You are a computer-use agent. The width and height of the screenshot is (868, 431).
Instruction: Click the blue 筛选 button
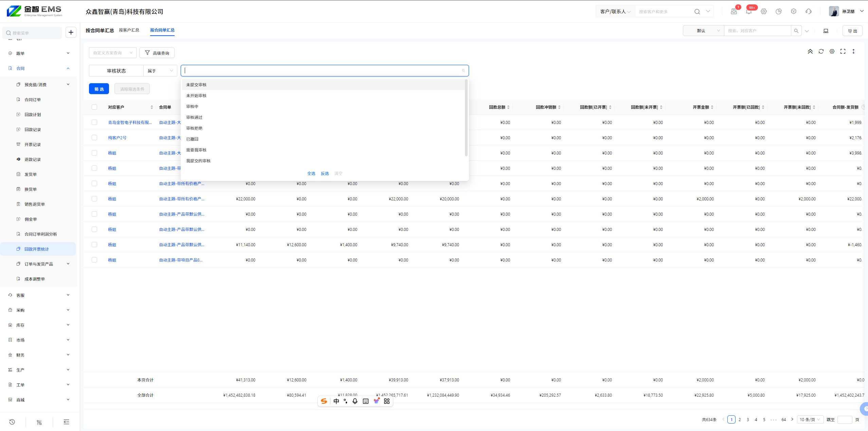(99, 89)
